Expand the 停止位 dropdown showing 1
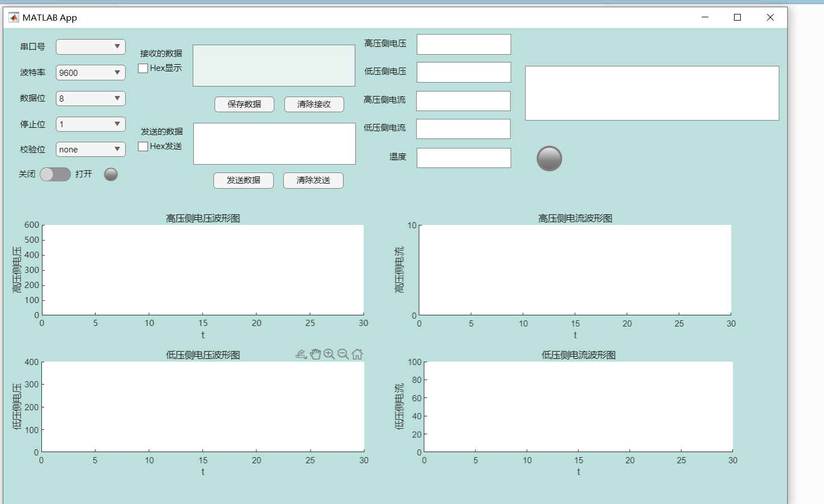This screenshot has width=824, height=504. (91, 124)
